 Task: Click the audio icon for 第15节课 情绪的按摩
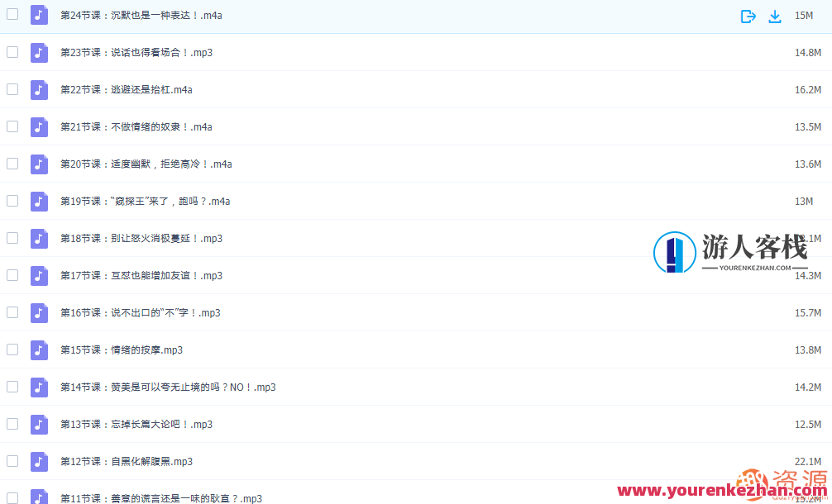tap(39, 350)
